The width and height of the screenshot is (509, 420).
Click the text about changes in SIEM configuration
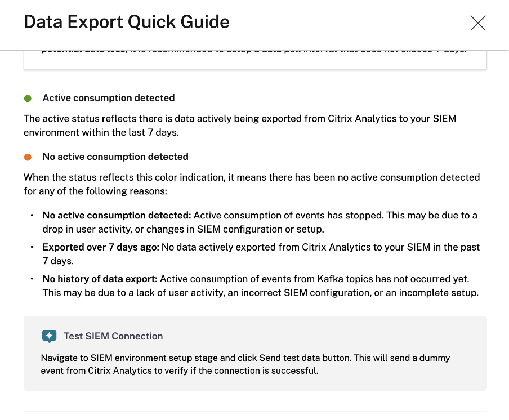pyautogui.click(x=258, y=229)
